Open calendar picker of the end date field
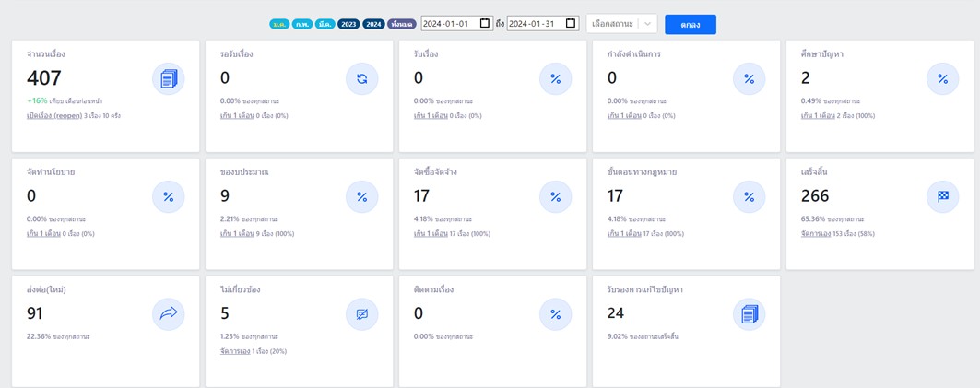The height and width of the screenshot is (388, 980). (x=571, y=24)
